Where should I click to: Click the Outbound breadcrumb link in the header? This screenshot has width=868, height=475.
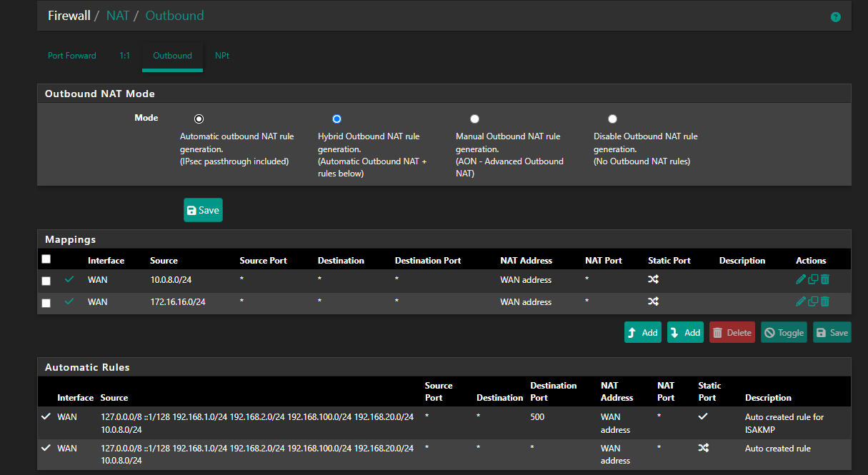pyautogui.click(x=174, y=16)
